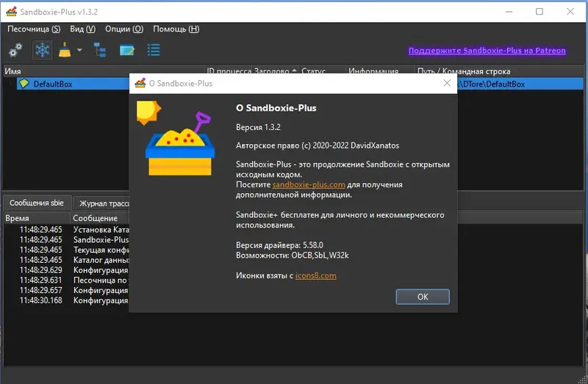Switch to the Журнал трассировки tab
This screenshot has width=588, height=384.
(x=101, y=203)
